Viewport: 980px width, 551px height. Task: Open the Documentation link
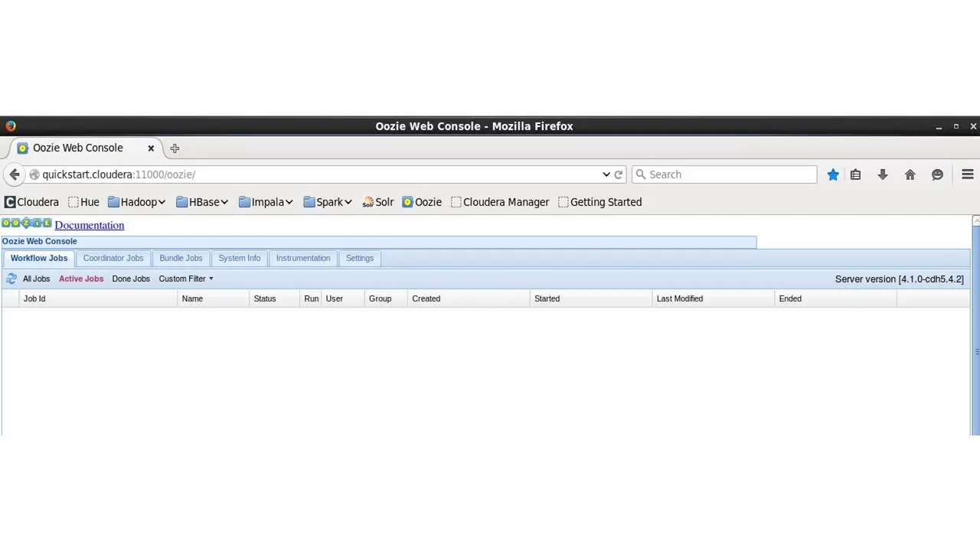[90, 225]
